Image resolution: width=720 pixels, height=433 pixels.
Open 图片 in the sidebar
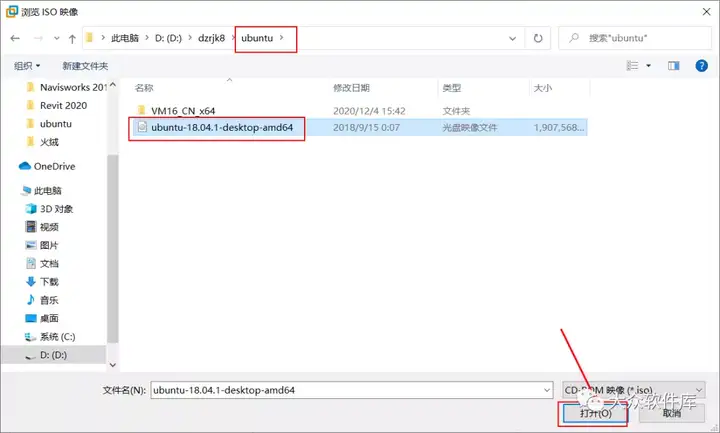tap(42, 245)
